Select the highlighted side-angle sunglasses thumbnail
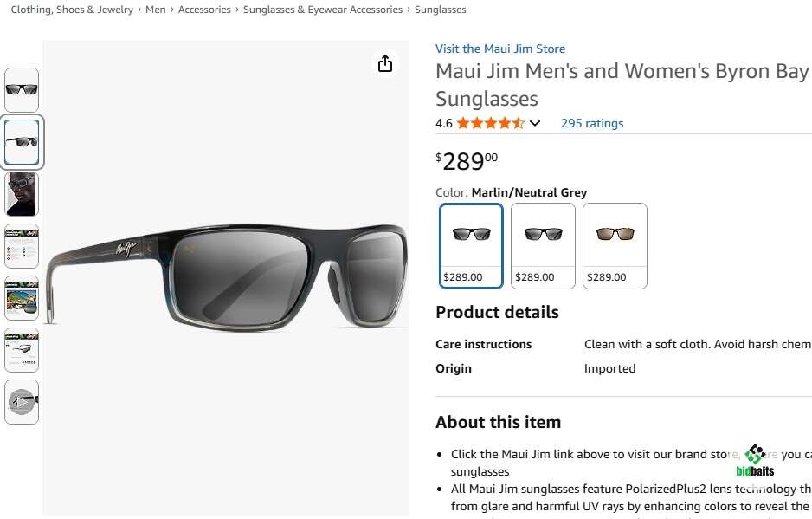812x519 pixels. click(x=22, y=141)
